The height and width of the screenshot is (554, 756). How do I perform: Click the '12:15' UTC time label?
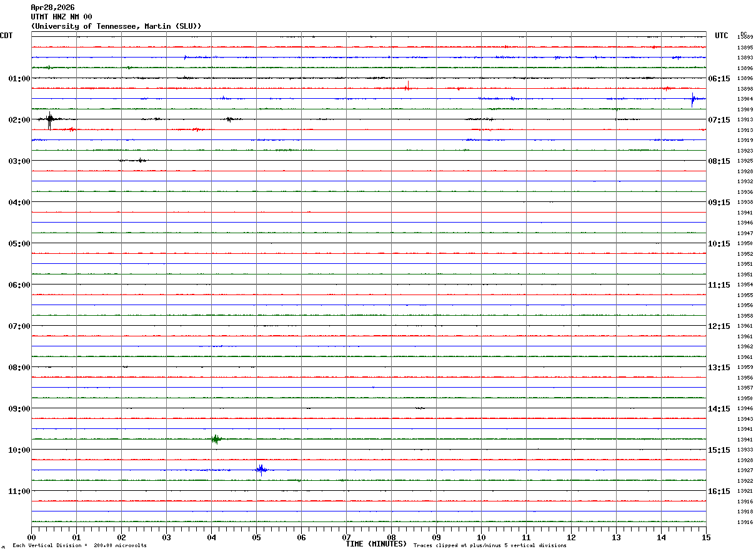click(x=719, y=326)
